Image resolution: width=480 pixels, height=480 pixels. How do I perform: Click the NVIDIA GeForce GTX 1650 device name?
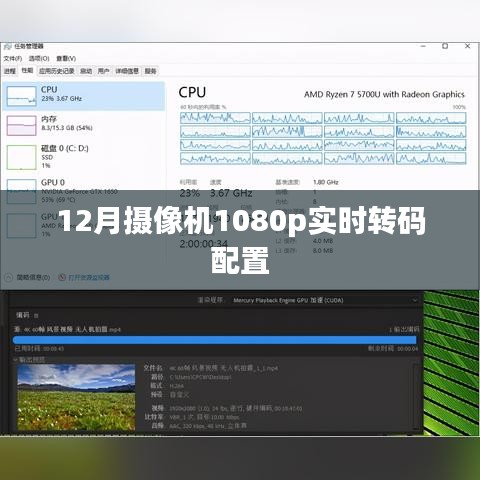click(79, 191)
